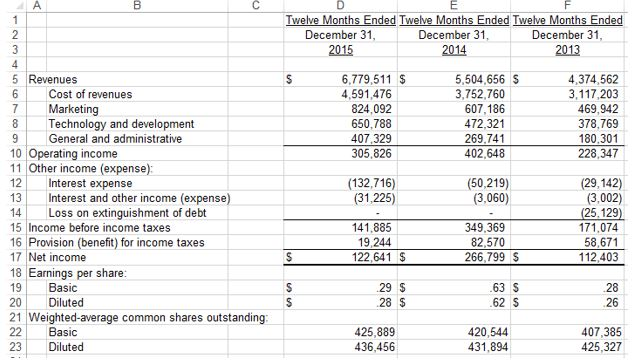Click Interest and other income (expense) label
Viewport: 632px width, 364px height.
coord(139,198)
